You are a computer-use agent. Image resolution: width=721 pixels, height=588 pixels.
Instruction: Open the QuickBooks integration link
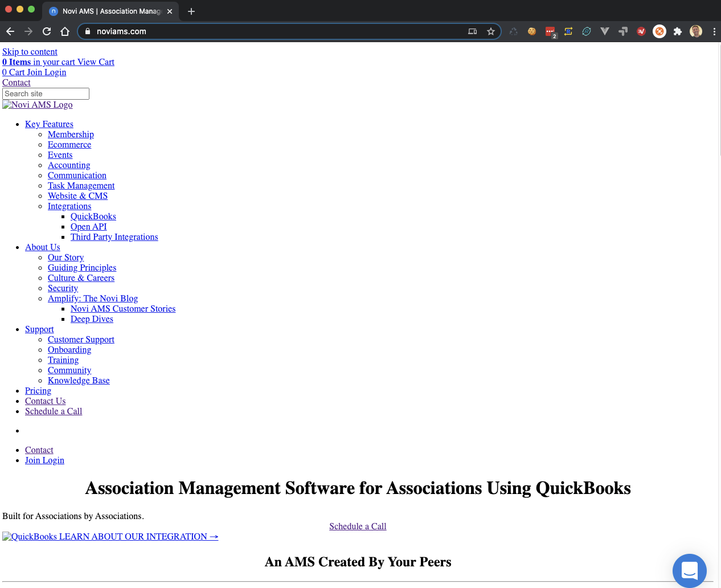93,217
